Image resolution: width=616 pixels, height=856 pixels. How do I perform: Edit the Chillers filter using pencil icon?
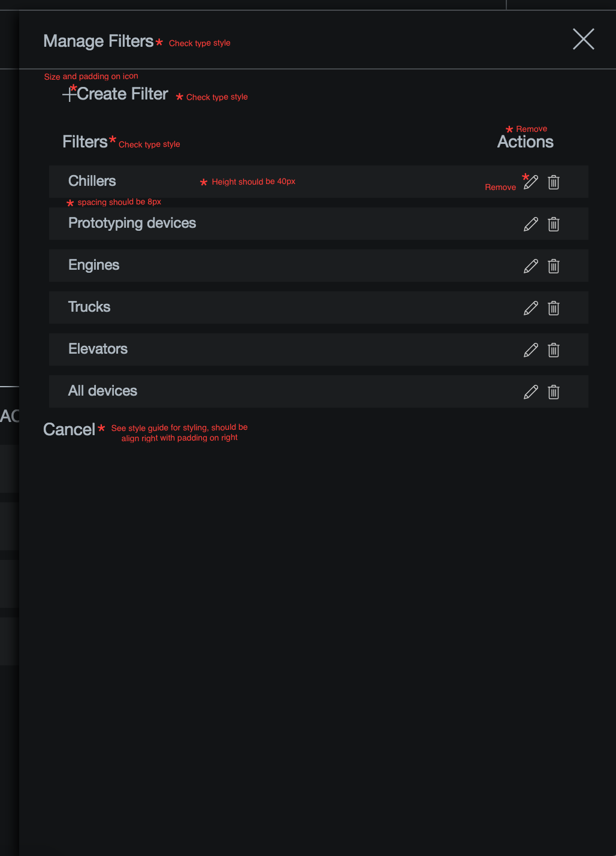tap(531, 182)
